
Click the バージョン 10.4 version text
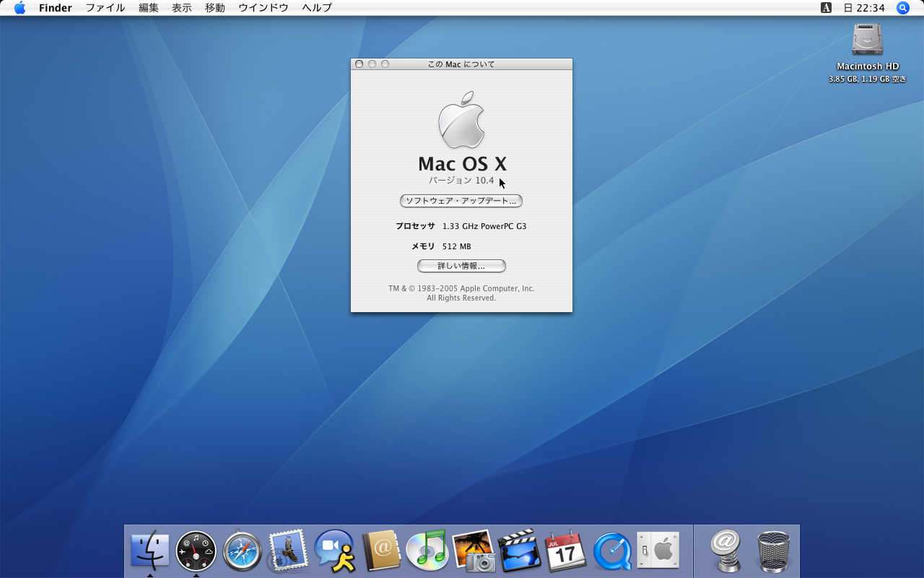tap(461, 181)
